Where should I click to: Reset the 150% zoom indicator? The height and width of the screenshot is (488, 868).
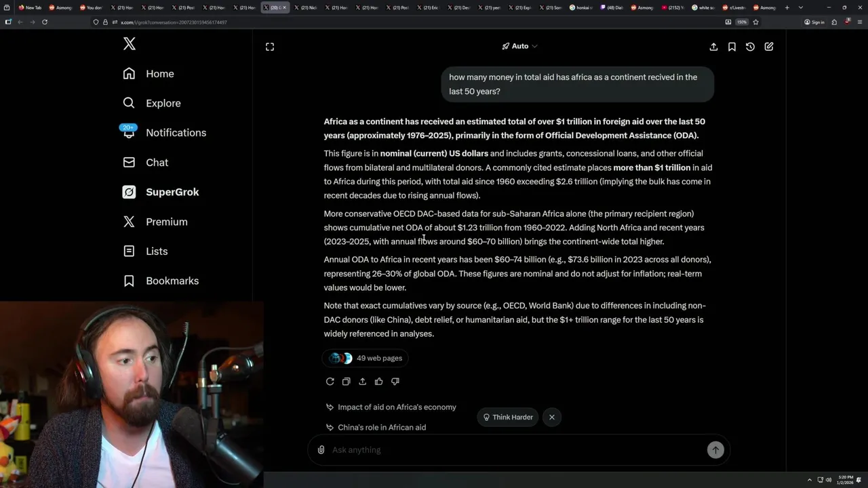742,22
